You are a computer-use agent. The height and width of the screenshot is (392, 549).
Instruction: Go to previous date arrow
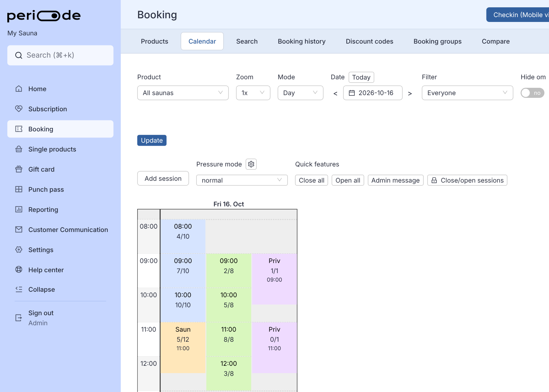(335, 94)
